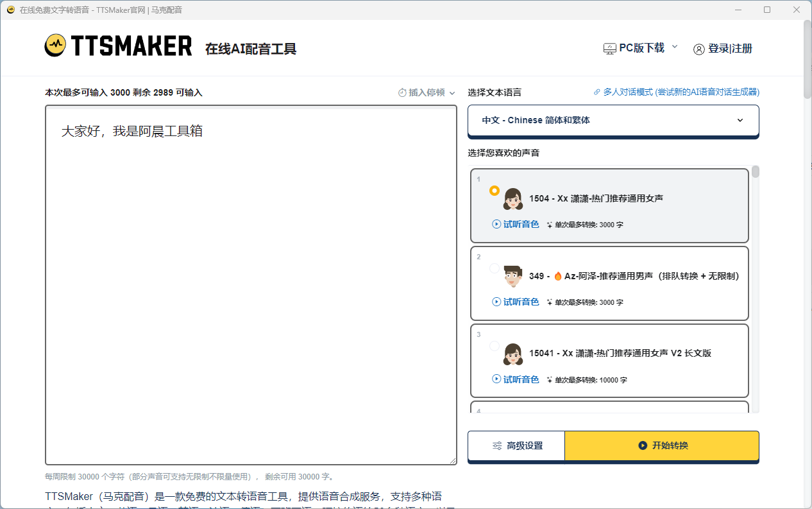Click the 选择文本语言 label
Viewport: 812px width, 509px height.
point(495,92)
